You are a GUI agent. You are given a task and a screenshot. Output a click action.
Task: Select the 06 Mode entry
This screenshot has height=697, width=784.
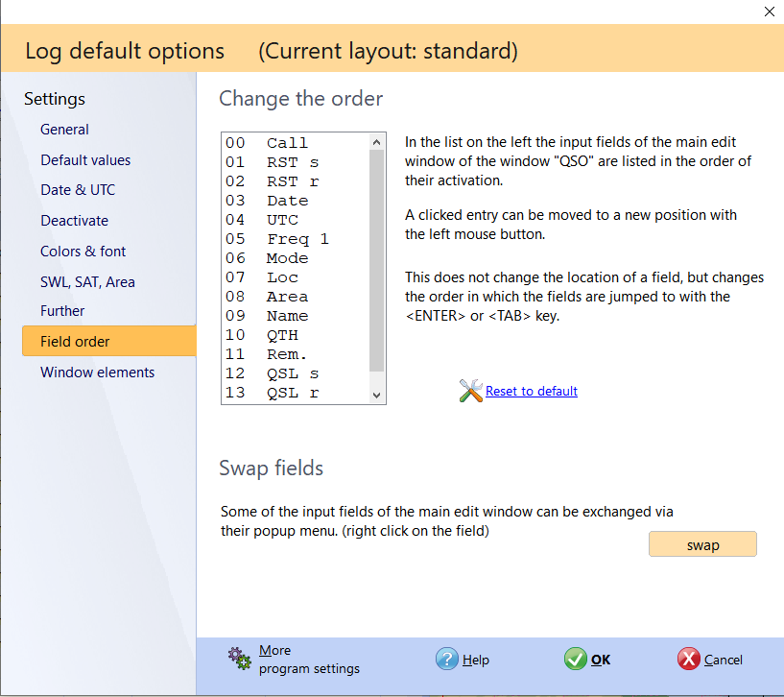point(296,258)
